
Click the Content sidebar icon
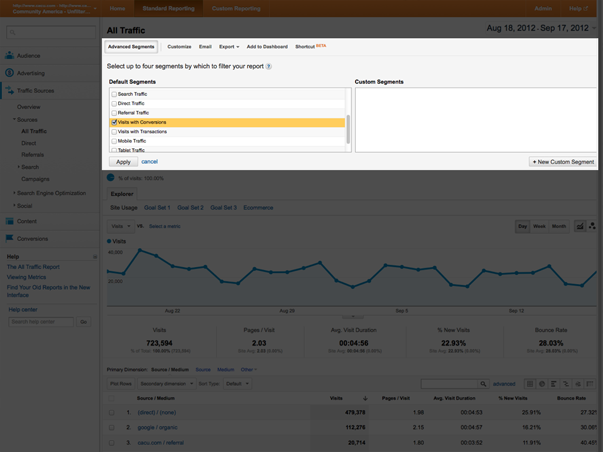[9, 221]
